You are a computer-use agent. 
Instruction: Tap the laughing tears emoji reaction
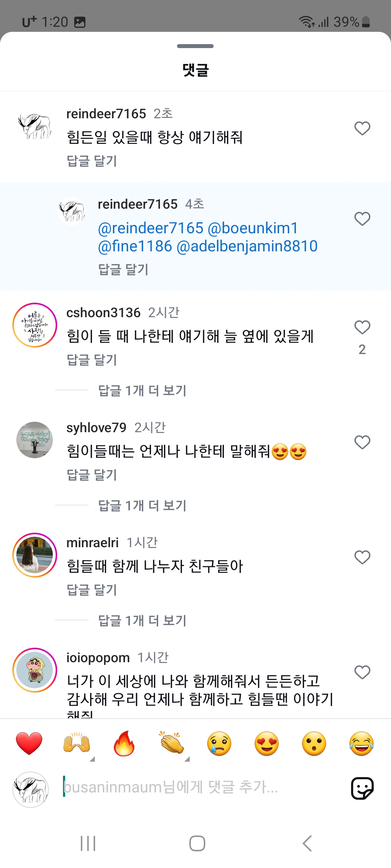click(361, 744)
